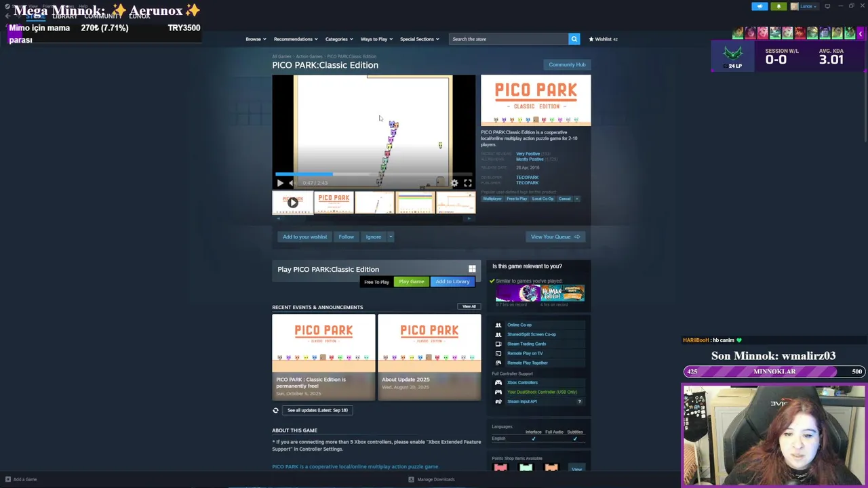The height and width of the screenshot is (488, 868).
Task: Expand the Ways to Play dropdown
Action: [x=376, y=39]
